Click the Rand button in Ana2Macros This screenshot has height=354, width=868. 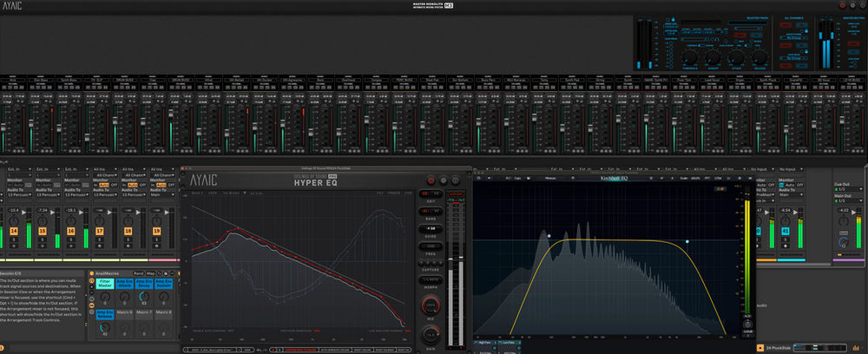pos(139,272)
